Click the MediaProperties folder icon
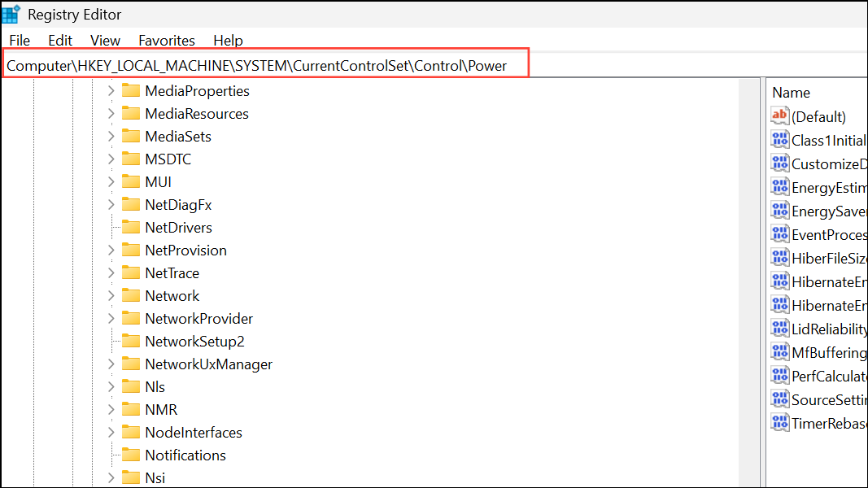 tap(131, 90)
